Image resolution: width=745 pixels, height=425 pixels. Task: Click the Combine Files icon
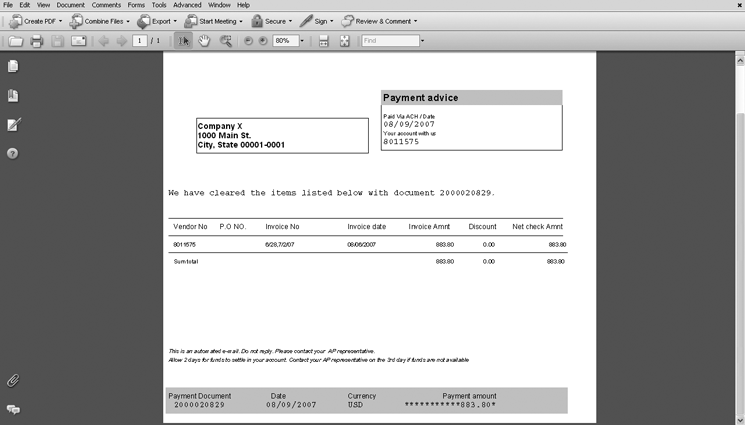pos(76,21)
